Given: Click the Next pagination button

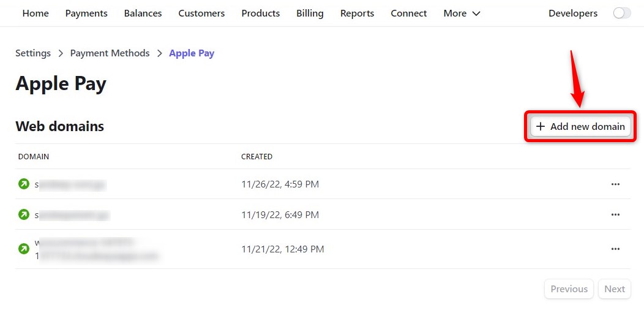Looking at the screenshot, I should pos(615,289).
